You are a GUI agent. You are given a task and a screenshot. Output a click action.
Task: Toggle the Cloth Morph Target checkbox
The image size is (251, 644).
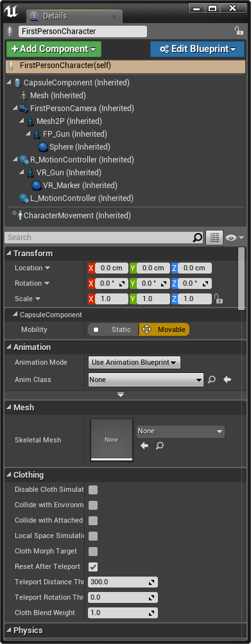[x=93, y=551]
